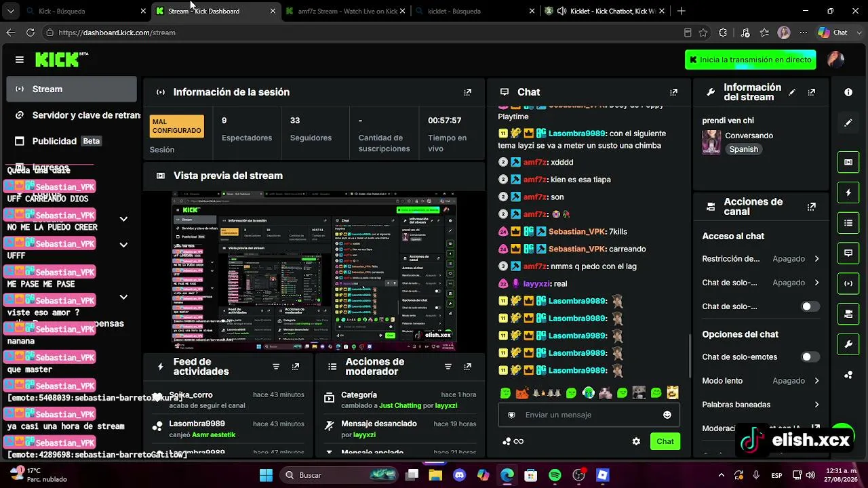This screenshot has height=488, width=868.
Task: Open layyxzi's profile from the 'real' message
Action: [x=536, y=284]
